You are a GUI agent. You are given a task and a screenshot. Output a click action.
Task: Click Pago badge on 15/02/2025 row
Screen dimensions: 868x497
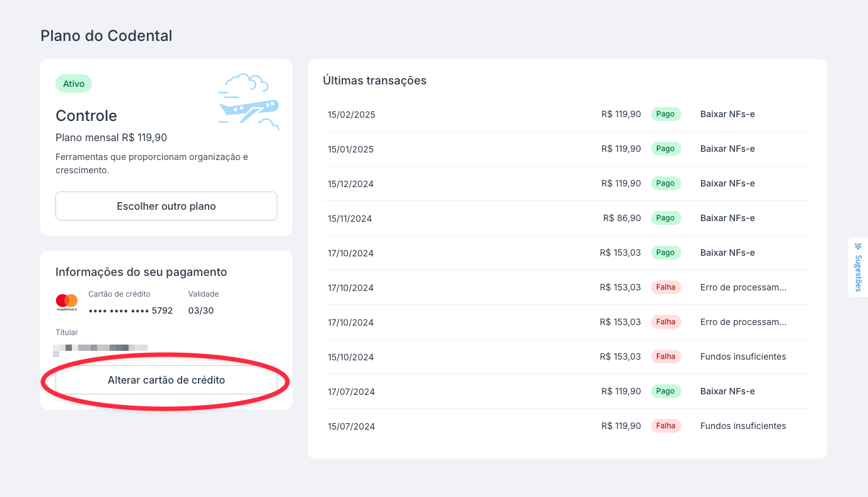click(x=666, y=114)
